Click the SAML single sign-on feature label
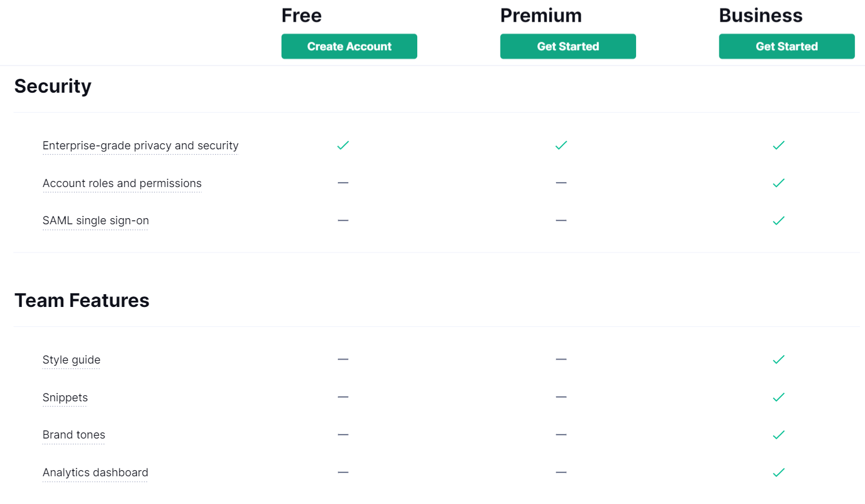Image resolution: width=865 pixels, height=504 pixels. click(x=96, y=220)
